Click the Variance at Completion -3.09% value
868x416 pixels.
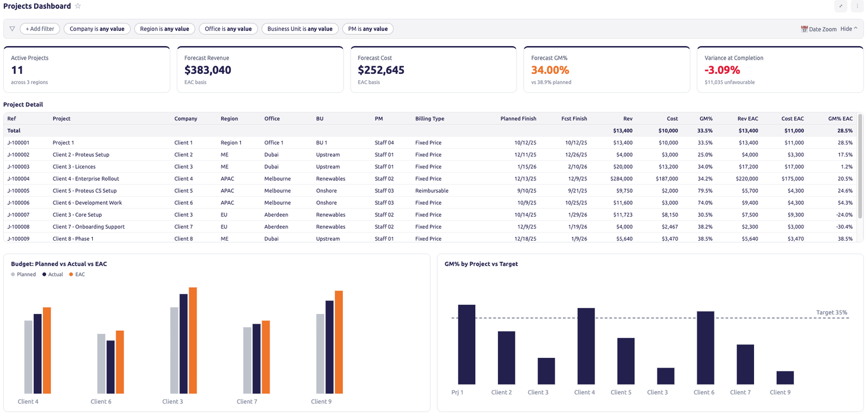pyautogui.click(x=722, y=70)
